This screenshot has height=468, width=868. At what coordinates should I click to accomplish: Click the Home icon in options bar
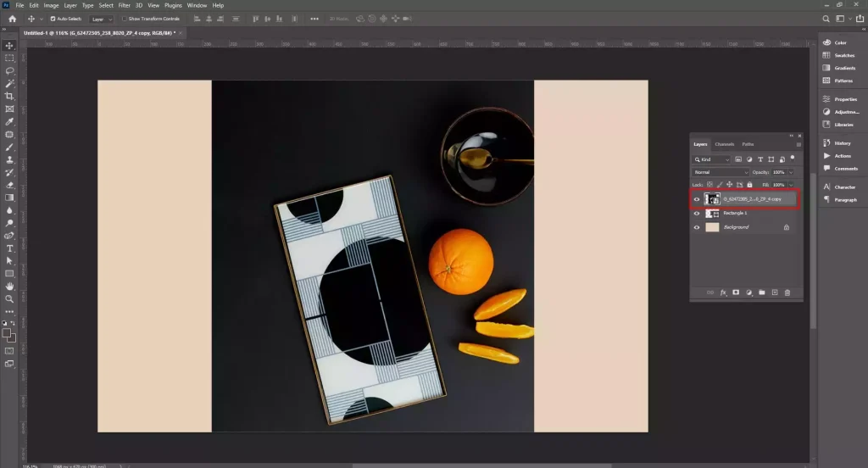coord(12,19)
